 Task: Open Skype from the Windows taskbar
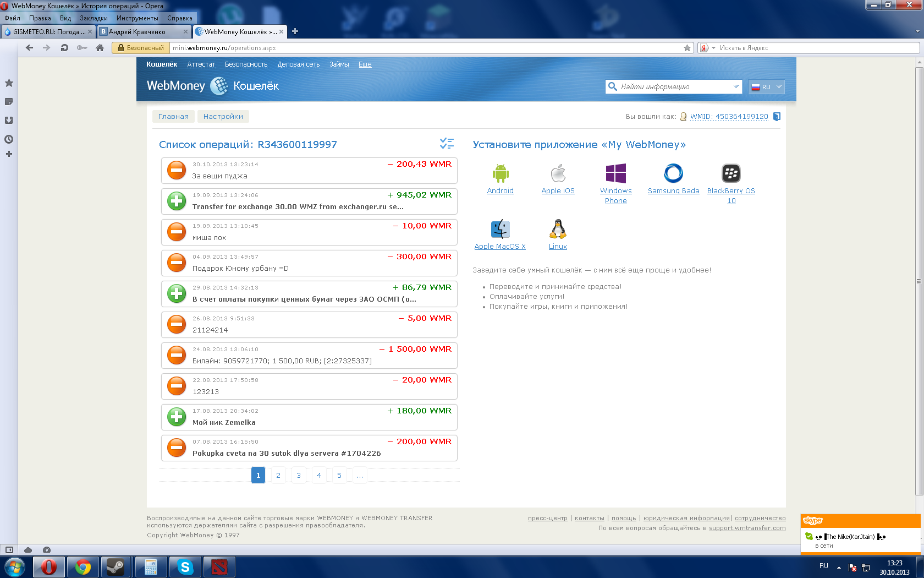(x=185, y=567)
